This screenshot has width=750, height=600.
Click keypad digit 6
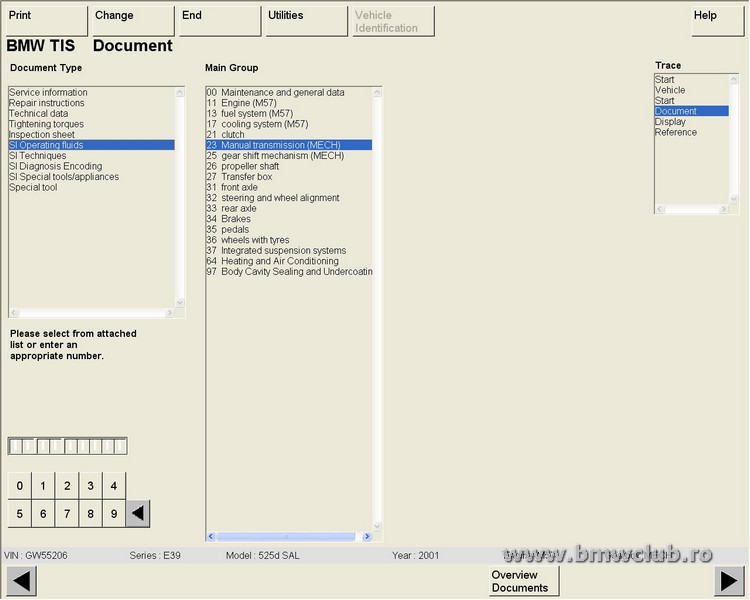[x=43, y=513]
